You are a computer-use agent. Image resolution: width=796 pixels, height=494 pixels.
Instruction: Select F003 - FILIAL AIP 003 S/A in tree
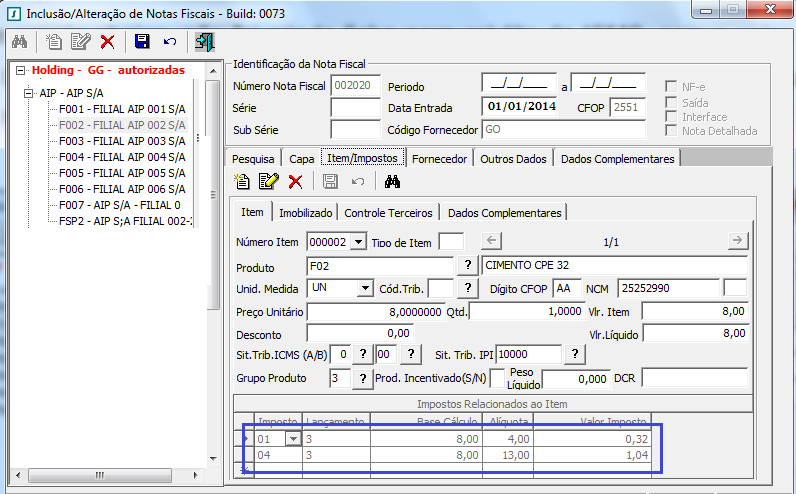pyautogui.click(x=122, y=141)
